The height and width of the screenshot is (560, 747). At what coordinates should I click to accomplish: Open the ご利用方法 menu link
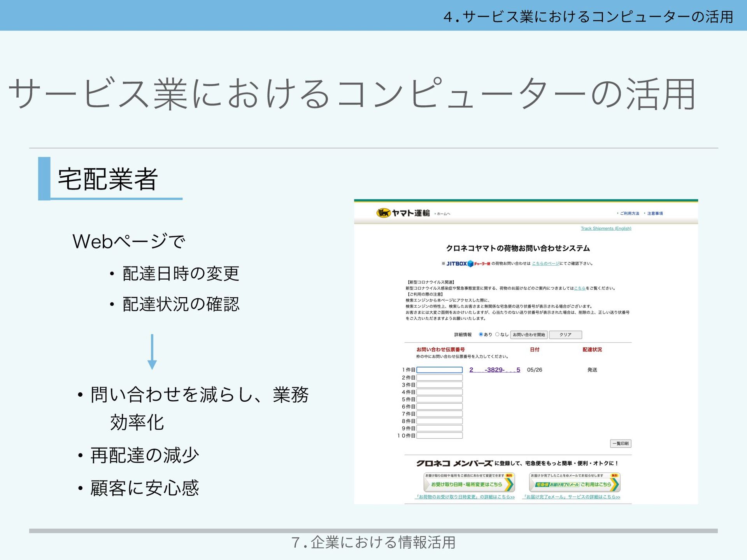coord(629,213)
